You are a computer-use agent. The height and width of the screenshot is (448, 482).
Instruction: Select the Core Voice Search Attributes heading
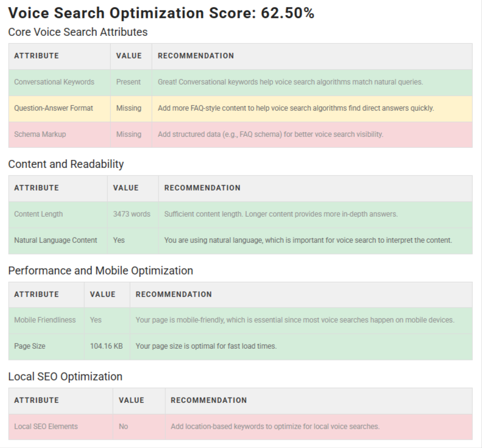pos(78,32)
